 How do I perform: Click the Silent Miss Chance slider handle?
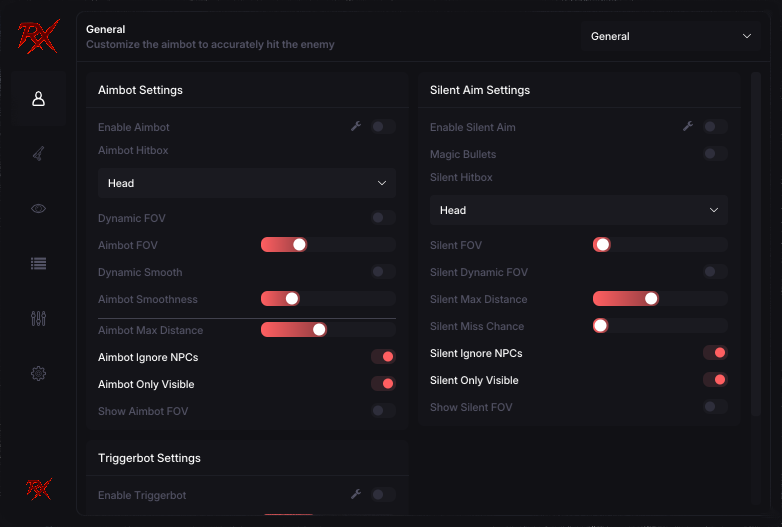coord(600,326)
